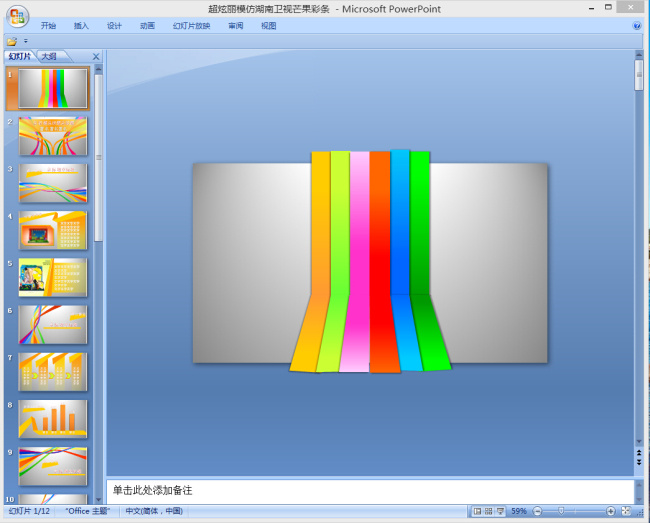Select slide 7 thumbnail with arrows
Screen dimensions: 650x523
[x=53, y=372]
